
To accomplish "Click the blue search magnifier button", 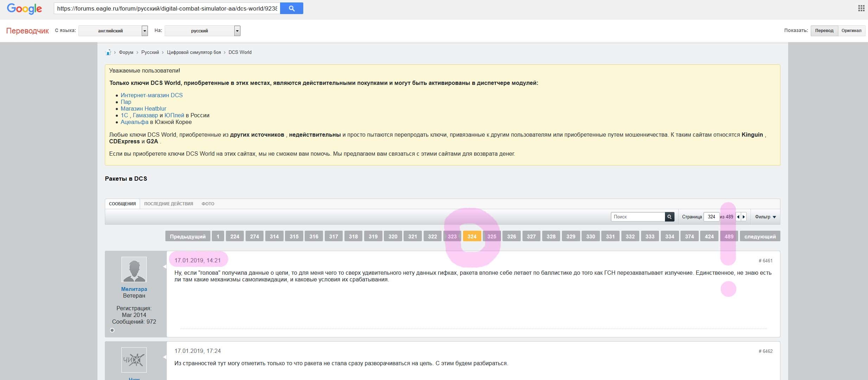I will coord(291,8).
